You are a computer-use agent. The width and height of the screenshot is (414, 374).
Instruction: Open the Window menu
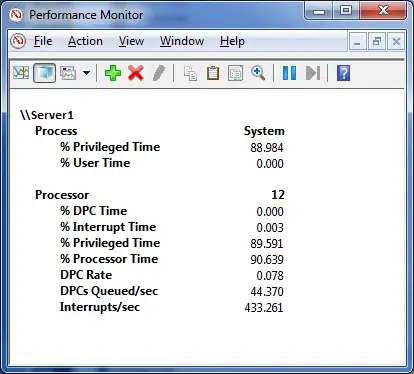[x=182, y=41]
